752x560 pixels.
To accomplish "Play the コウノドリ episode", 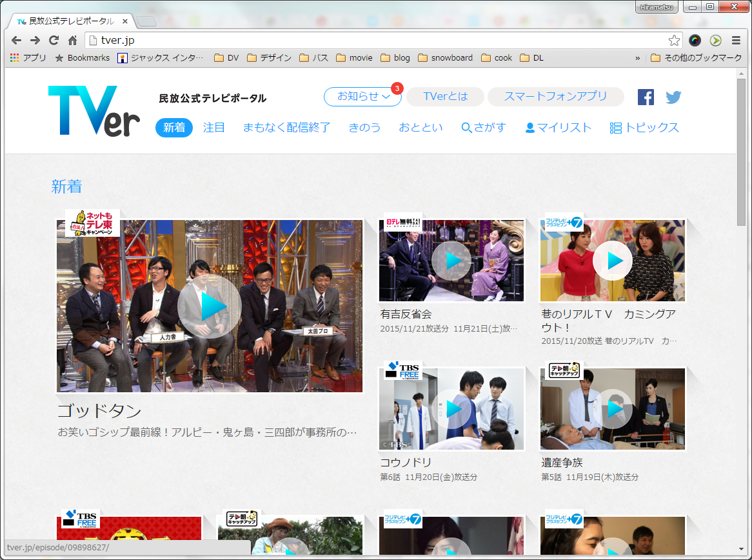I will [451, 409].
